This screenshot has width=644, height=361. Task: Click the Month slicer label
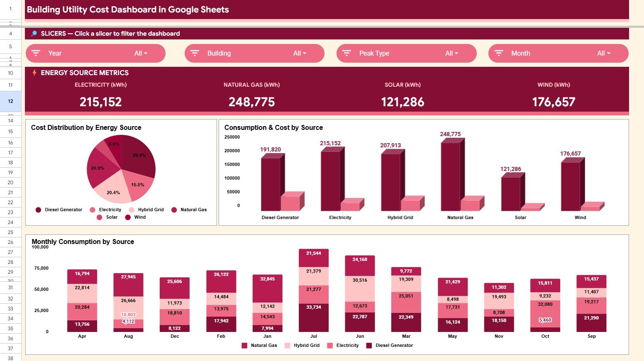click(521, 53)
